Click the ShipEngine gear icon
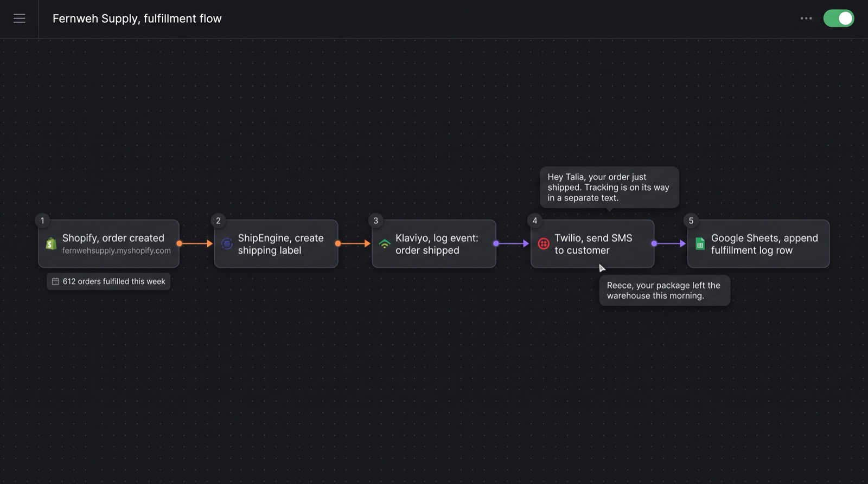 (x=227, y=244)
